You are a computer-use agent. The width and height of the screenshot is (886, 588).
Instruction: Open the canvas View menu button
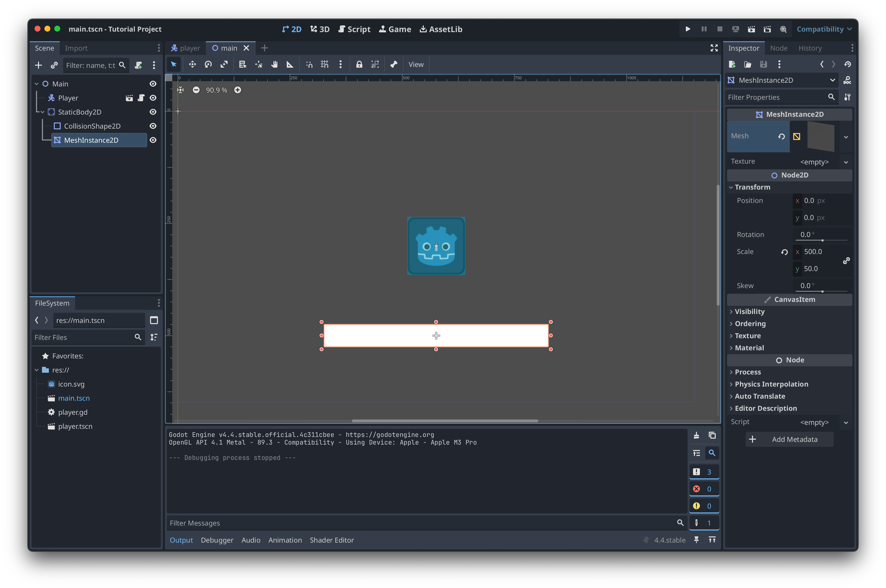click(416, 64)
